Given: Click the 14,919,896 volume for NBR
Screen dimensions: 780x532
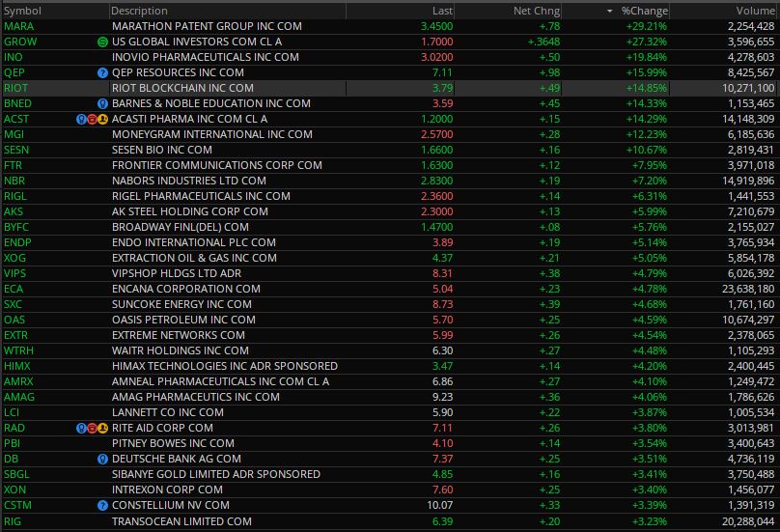Looking at the screenshot, I should click(748, 181).
